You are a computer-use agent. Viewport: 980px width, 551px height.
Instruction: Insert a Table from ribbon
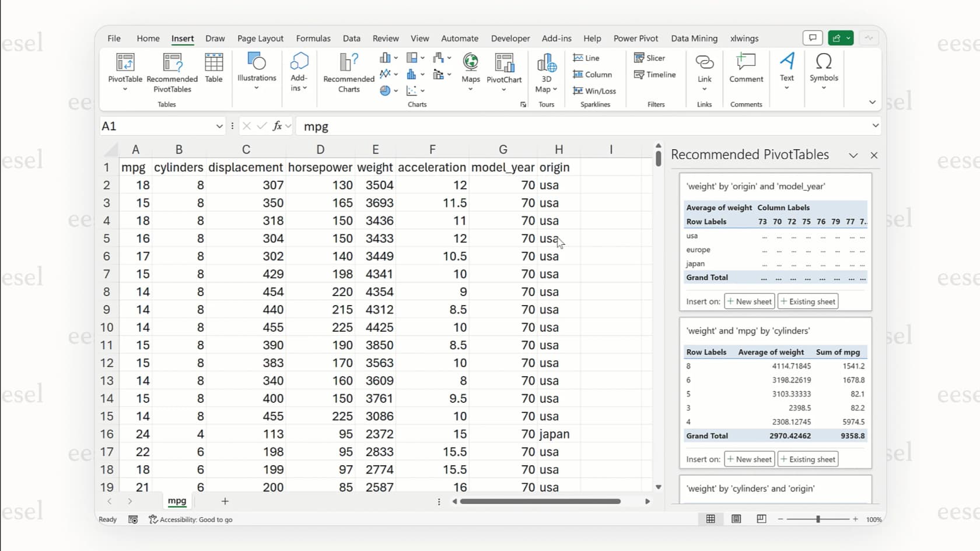click(x=213, y=68)
